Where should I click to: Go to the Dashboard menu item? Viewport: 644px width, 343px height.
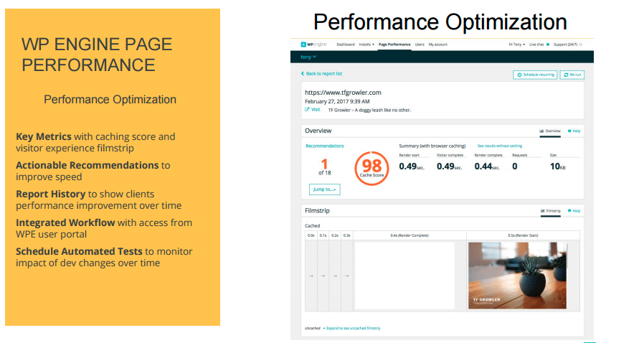coord(346,44)
